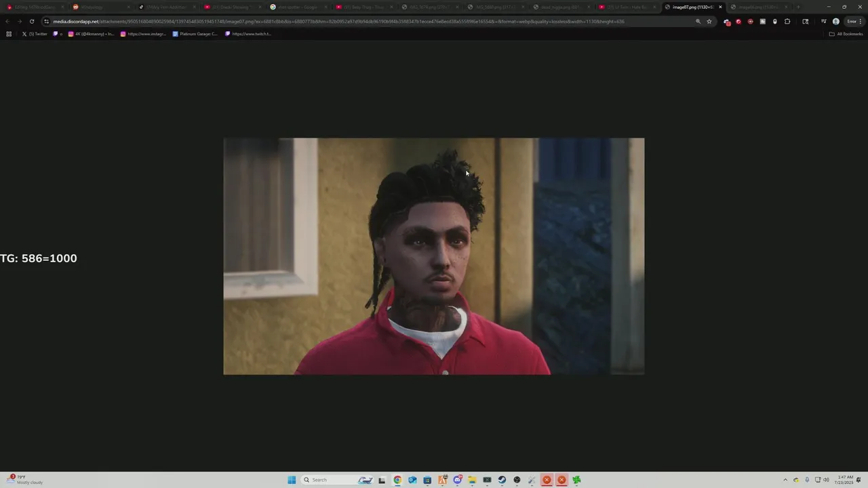Open the https://www.instagr... bookmark

143,34
